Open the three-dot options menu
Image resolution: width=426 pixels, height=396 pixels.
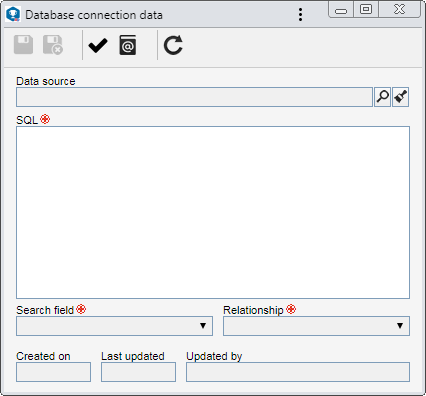[301, 15]
